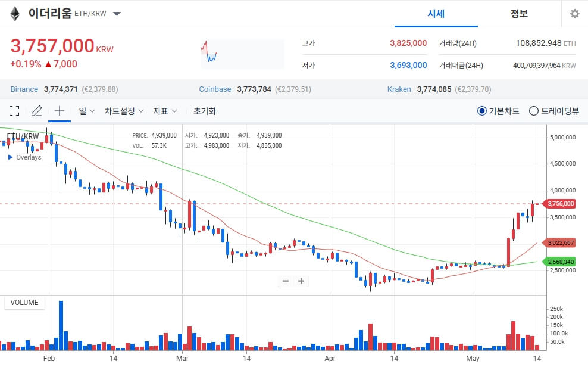Toggle the VOLUME panel label
Screen dimensions: 588x367
pyautogui.click(x=24, y=303)
